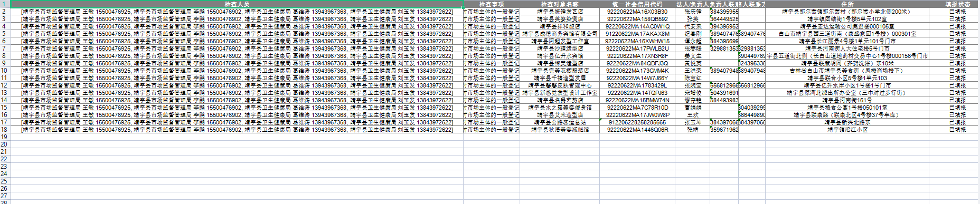The image size is (980, 204).
Task: Select the cell containing 靖宇县公路客运总站
Action: (560, 122)
